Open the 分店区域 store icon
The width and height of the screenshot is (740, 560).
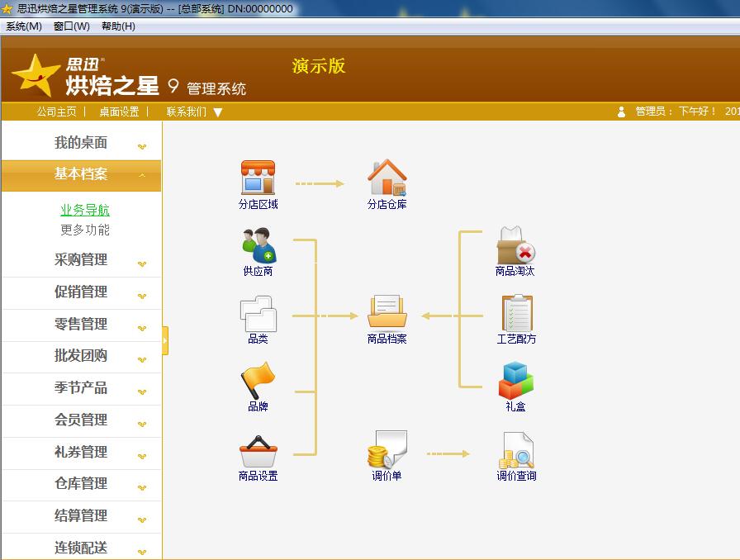pos(258,178)
